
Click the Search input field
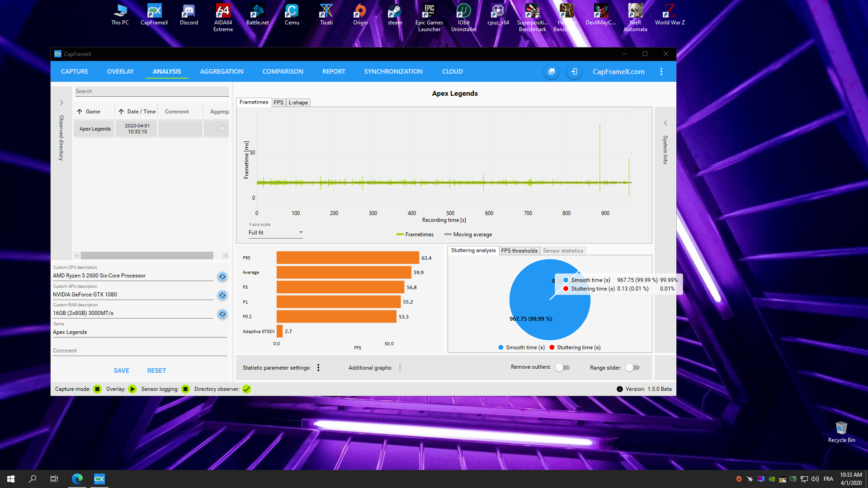[x=152, y=91]
